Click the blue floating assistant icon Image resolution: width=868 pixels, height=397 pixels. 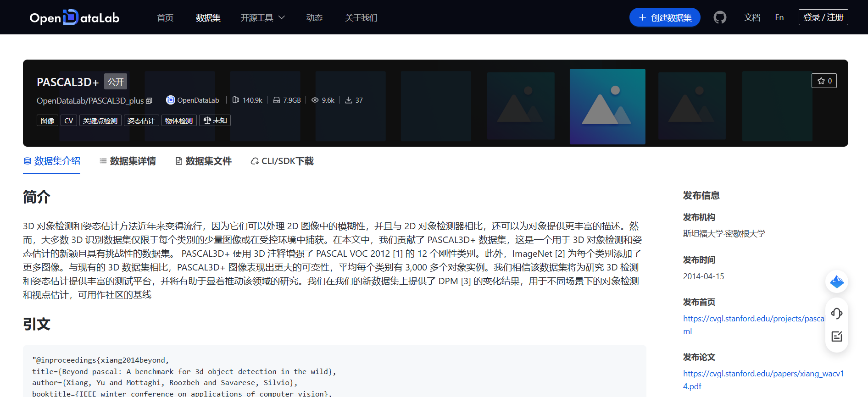(x=837, y=281)
